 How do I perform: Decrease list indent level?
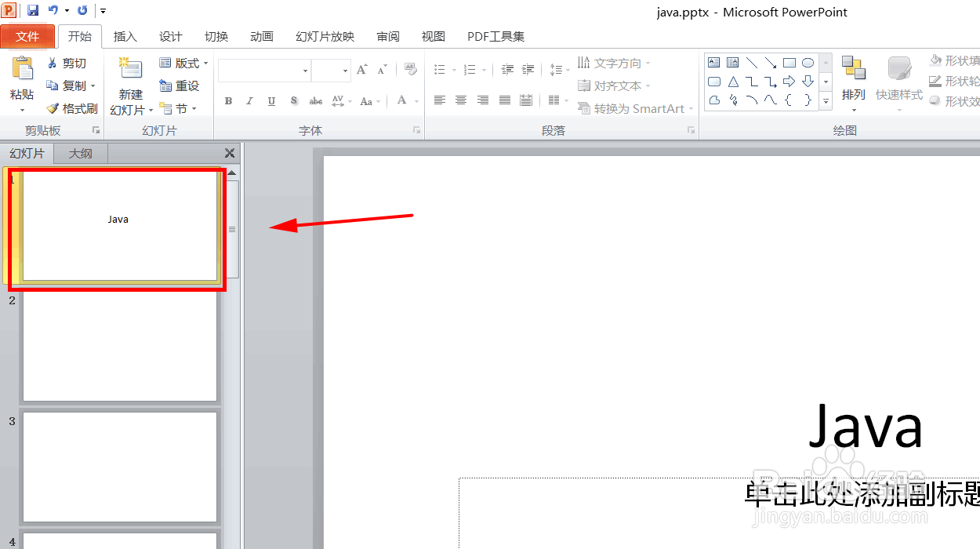pos(507,70)
